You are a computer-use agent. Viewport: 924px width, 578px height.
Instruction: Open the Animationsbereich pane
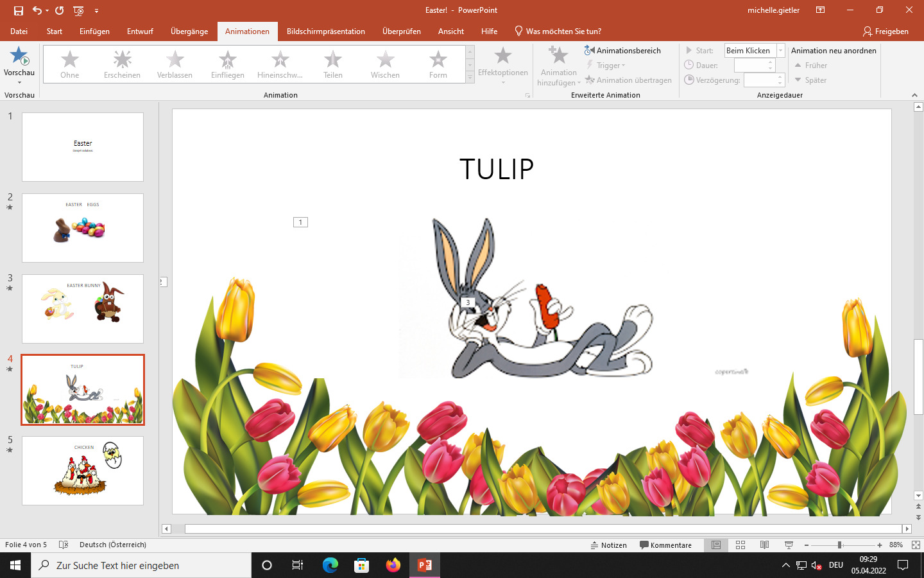(622, 50)
